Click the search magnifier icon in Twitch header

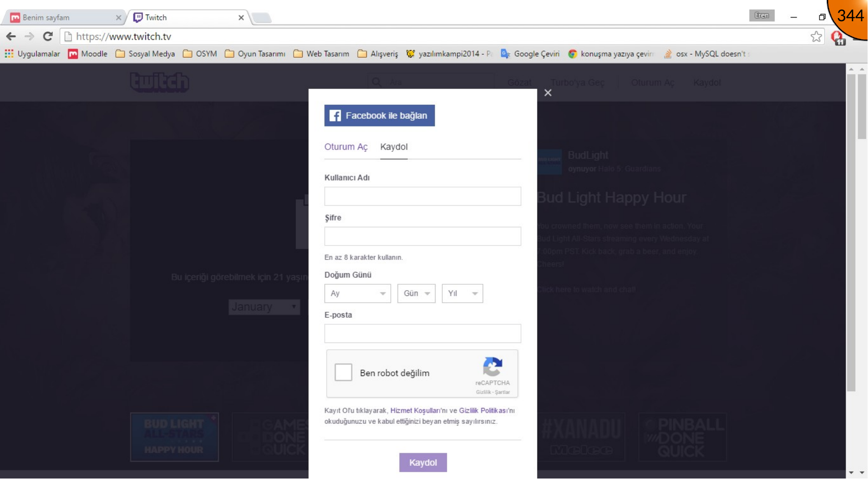pyautogui.click(x=376, y=82)
